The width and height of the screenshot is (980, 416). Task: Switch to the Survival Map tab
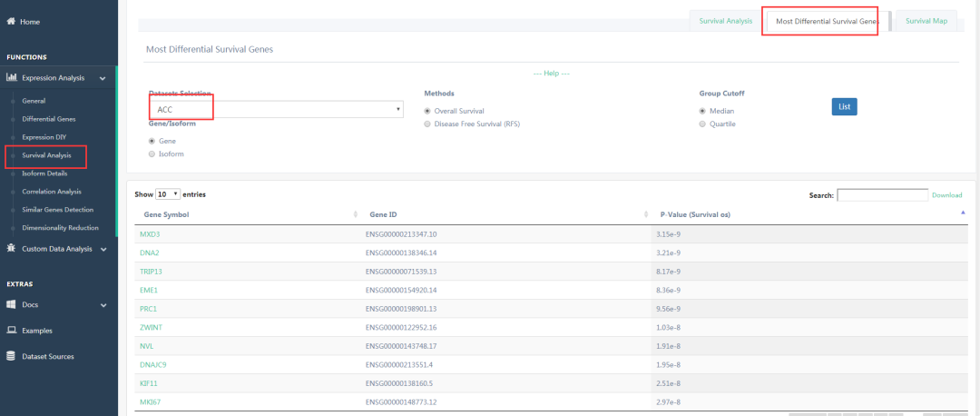(926, 21)
